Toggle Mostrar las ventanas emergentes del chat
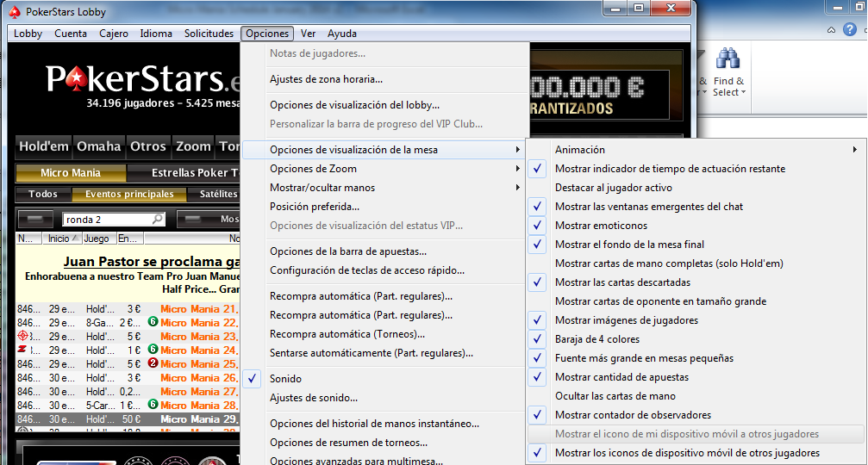This screenshot has height=465, width=868. [696, 207]
